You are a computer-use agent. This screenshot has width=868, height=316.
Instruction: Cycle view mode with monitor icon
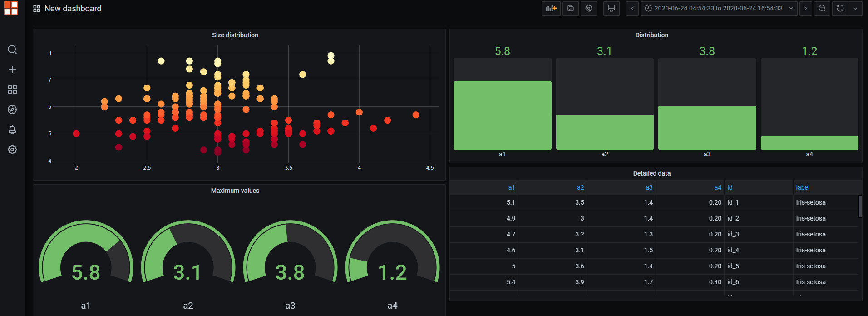tap(612, 8)
